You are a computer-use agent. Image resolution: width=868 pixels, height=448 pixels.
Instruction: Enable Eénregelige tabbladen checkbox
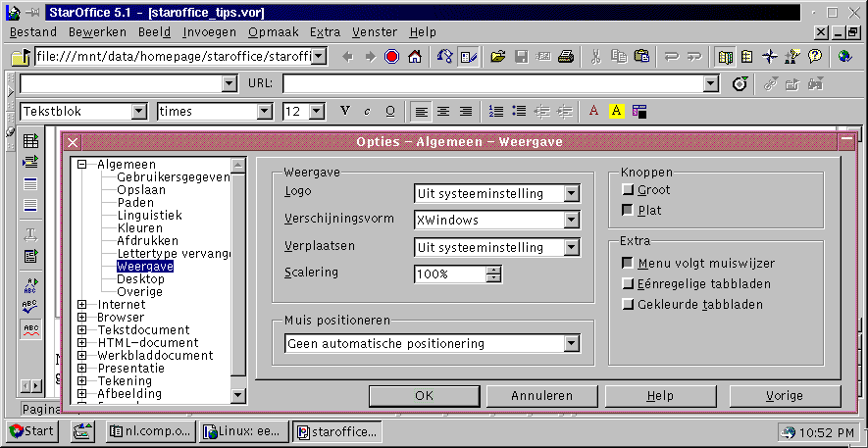tap(627, 283)
